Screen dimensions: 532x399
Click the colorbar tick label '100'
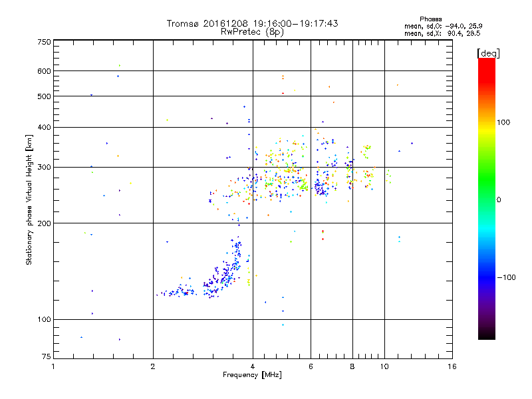(503, 122)
